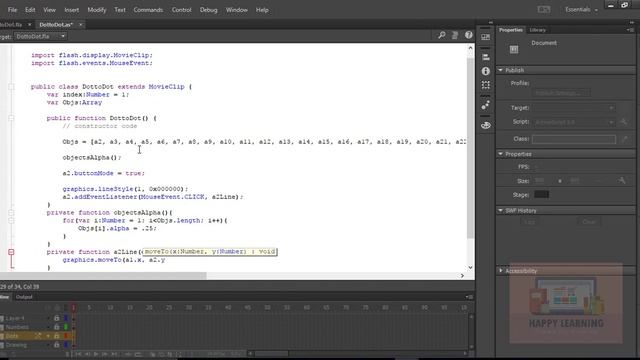Go to last frame in timeline controls
This screenshot has height=360, width=640.
tap(114, 354)
